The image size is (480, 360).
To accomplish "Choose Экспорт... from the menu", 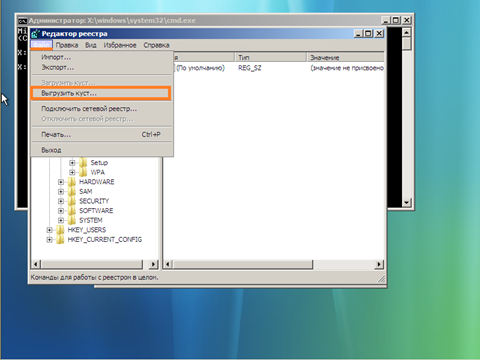I will pyautogui.click(x=102, y=67).
